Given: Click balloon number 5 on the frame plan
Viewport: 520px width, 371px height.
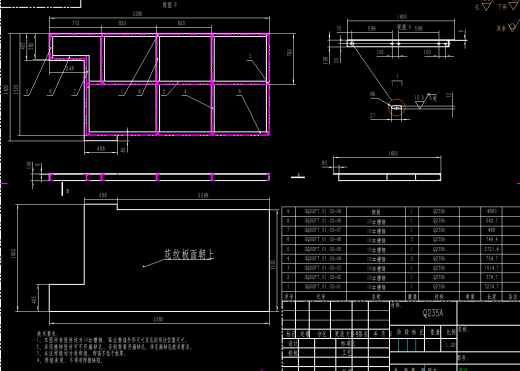Looking at the screenshot, I should pyautogui.click(x=164, y=92).
